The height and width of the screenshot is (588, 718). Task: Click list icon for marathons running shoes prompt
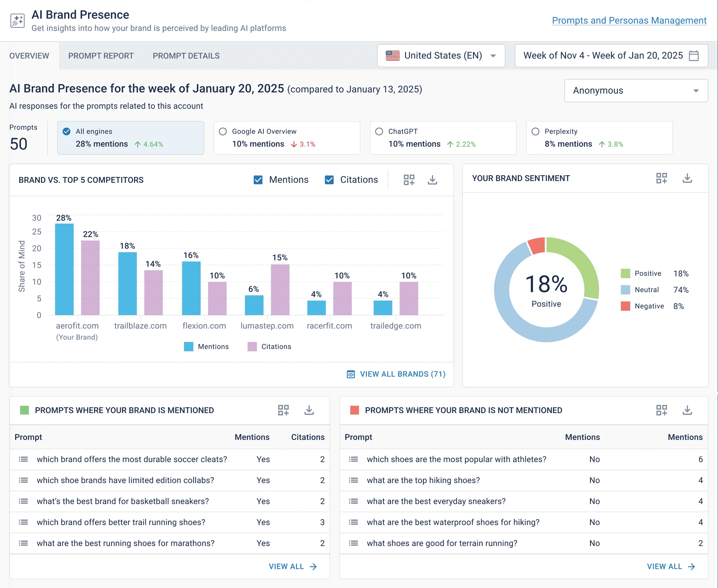coord(23,543)
